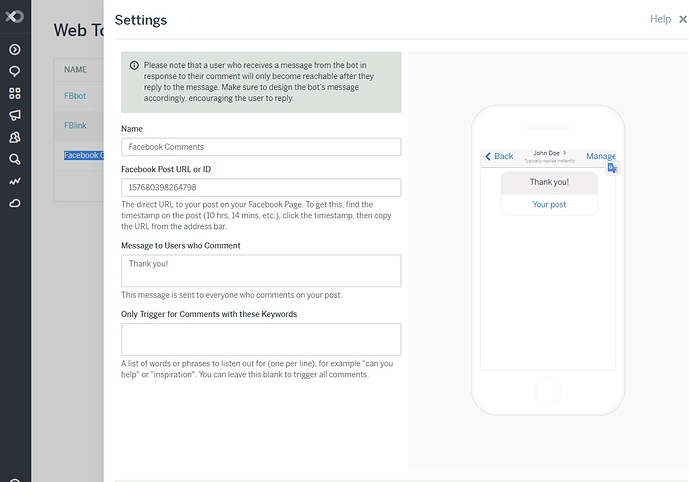Close the Settings panel with X
The height and width of the screenshot is (482, 690).
[x=683, y=19]
